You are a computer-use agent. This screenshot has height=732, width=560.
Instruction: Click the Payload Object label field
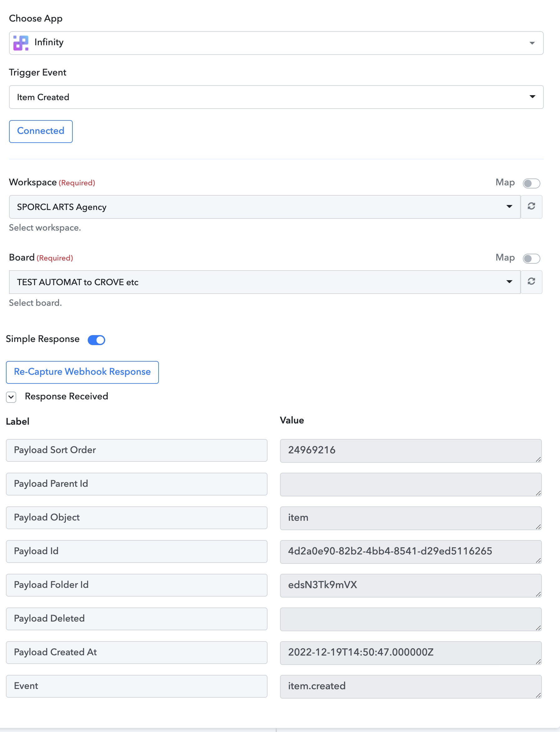(137, 517)
